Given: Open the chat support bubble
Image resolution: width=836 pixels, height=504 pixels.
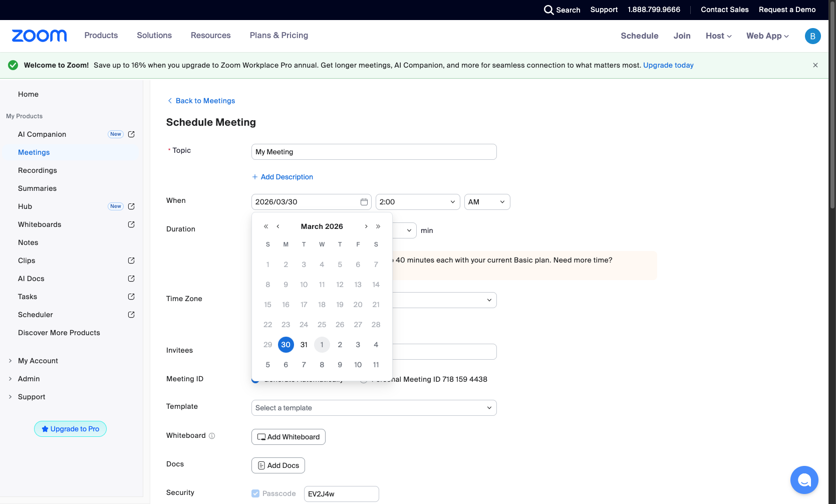Looking at the screenshot, I should [804, 480].
